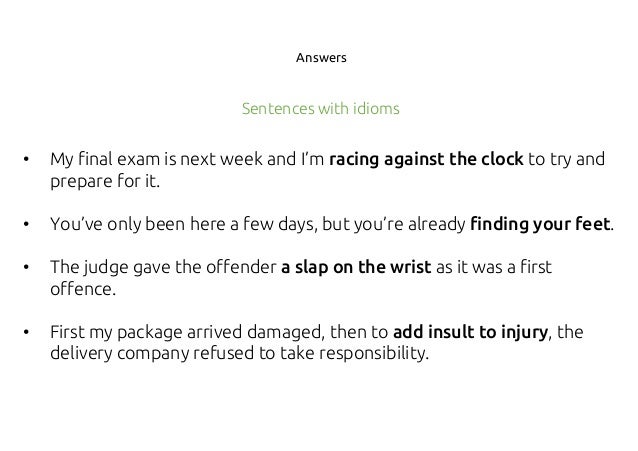Click the text 'You've only been here a few days'
638x451 pixels.
coord(184,224)
